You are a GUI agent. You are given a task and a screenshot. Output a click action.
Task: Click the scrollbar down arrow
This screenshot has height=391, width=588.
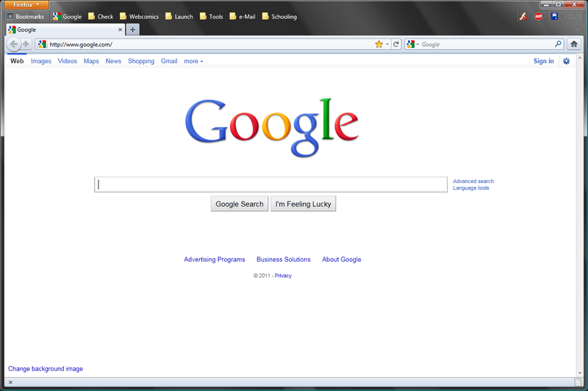[580, 373]
